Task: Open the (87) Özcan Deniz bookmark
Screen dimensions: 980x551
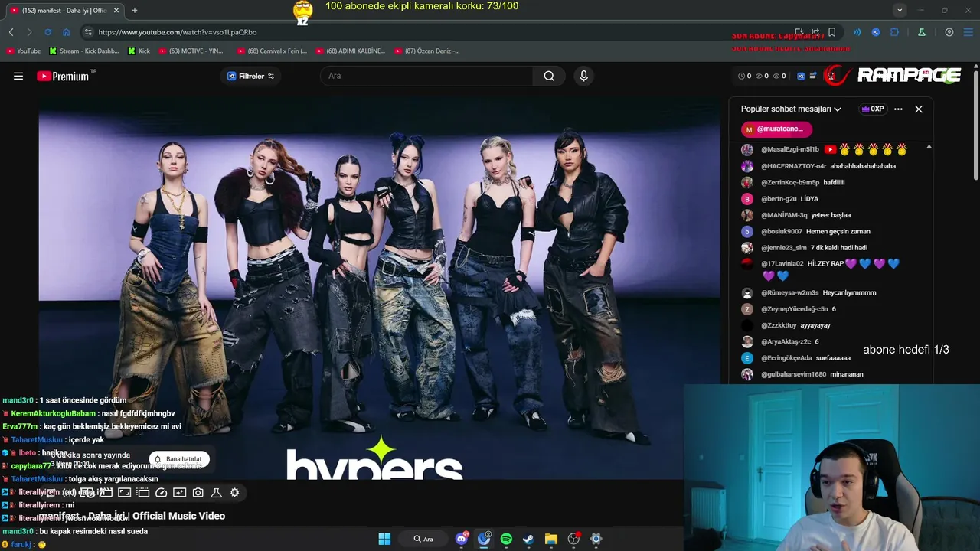Action: point(427,51)
